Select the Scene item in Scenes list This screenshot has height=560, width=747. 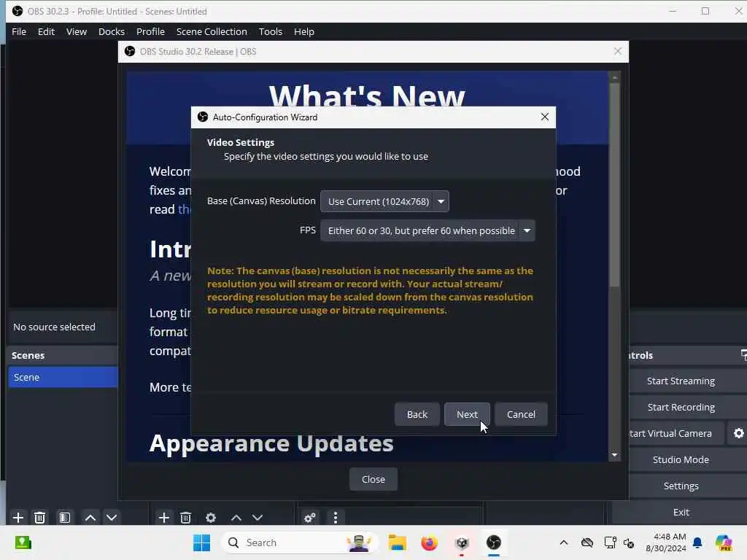tap(63, 377)
